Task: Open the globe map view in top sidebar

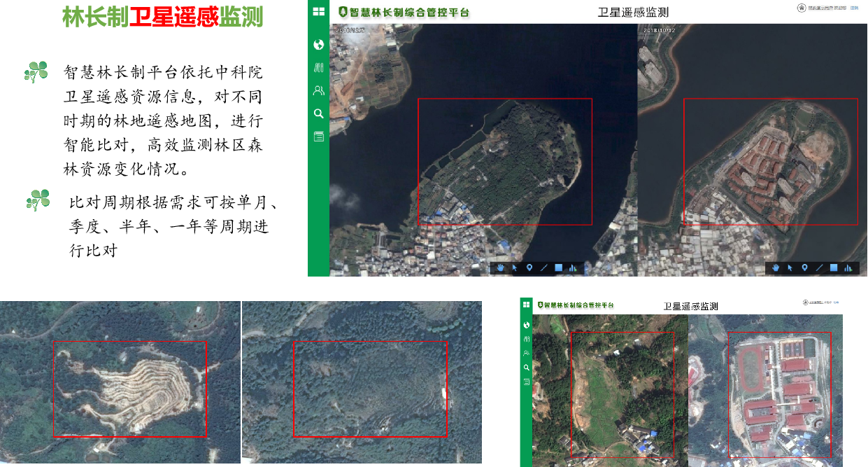Action: point(319,45)
